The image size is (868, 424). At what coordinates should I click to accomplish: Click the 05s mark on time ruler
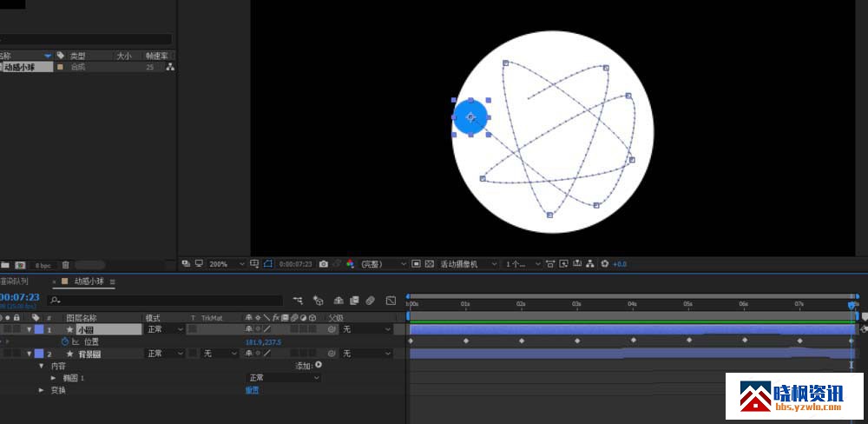point(687,304)
